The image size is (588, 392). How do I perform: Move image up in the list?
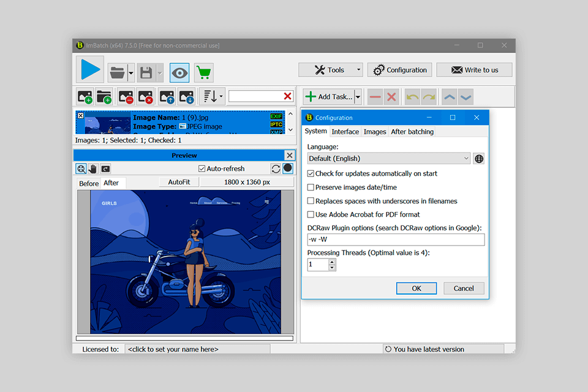(167, 97)
